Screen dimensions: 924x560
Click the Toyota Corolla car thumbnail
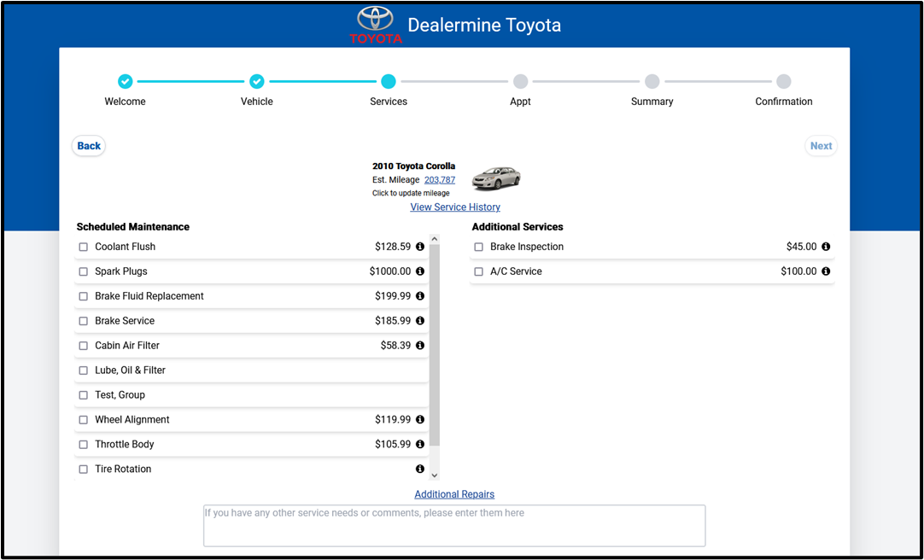tap(496, 178)
